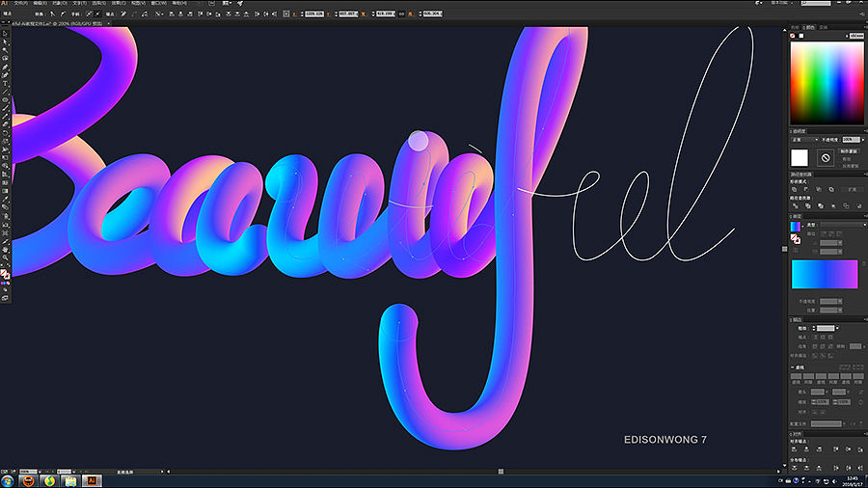Viewport: 868px width, 488px height.
Task: Open the opacity slider arrow in Transparency
Action: click(863, 140)
